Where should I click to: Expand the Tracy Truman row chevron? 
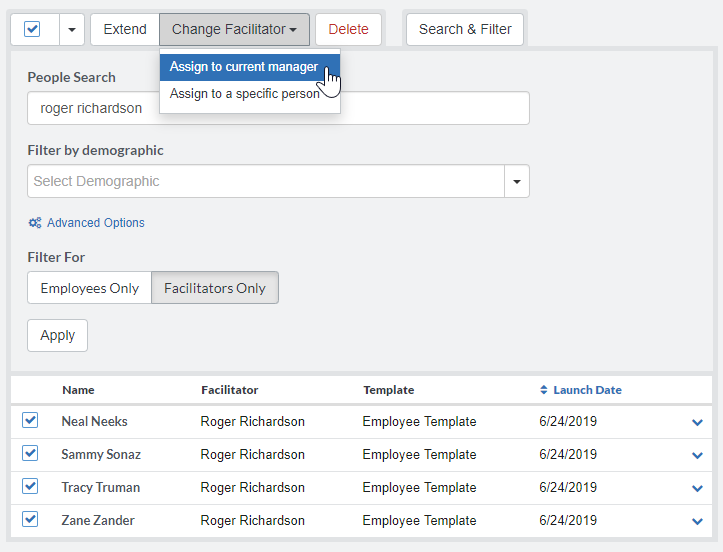(697, 488)
